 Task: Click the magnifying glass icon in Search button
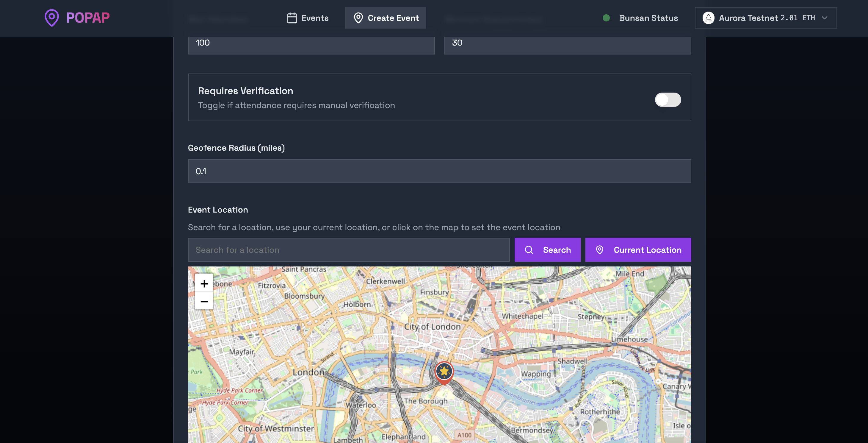tap(529, 250)
